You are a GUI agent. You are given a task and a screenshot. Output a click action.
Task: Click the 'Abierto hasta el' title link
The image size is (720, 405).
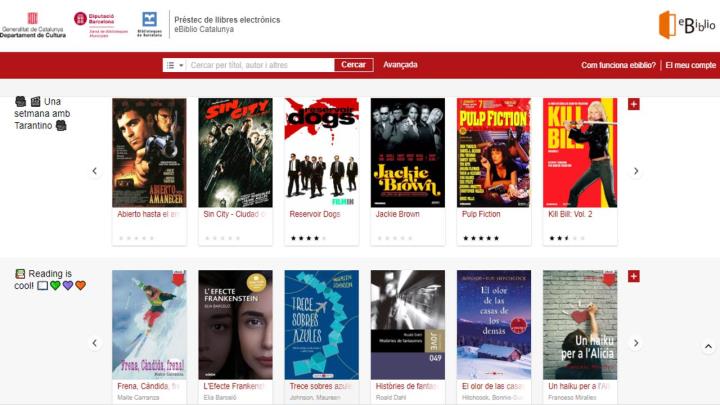click(x=148, y=214)
